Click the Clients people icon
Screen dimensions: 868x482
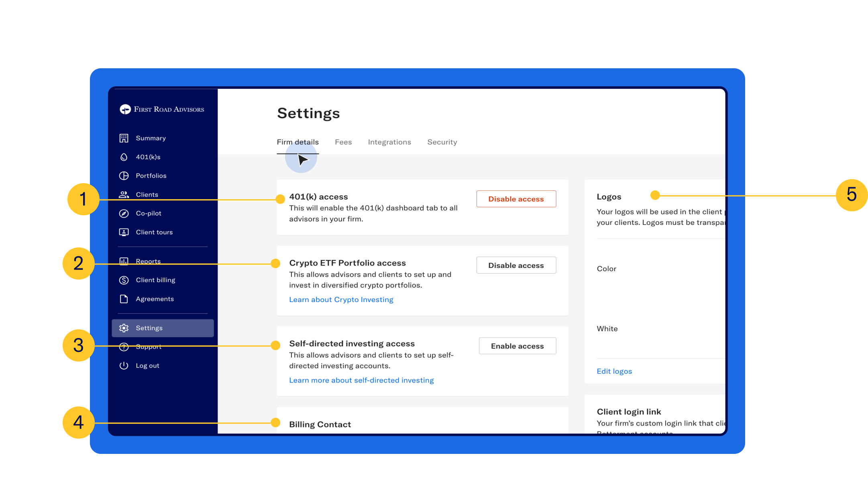coord(124,195)
